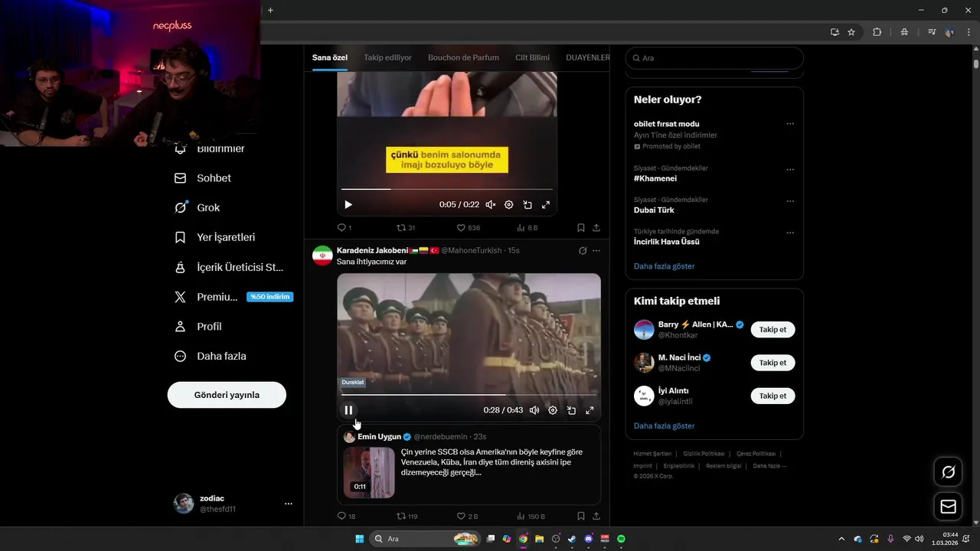Reply to the top post with 1 comment
The width and height of the screenshot is (980, 551).
tap(345, 228)
